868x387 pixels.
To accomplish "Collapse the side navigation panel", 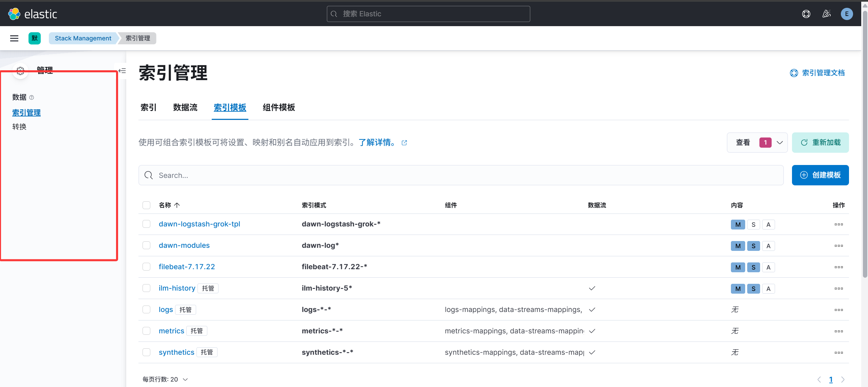I will click(122, 71).
